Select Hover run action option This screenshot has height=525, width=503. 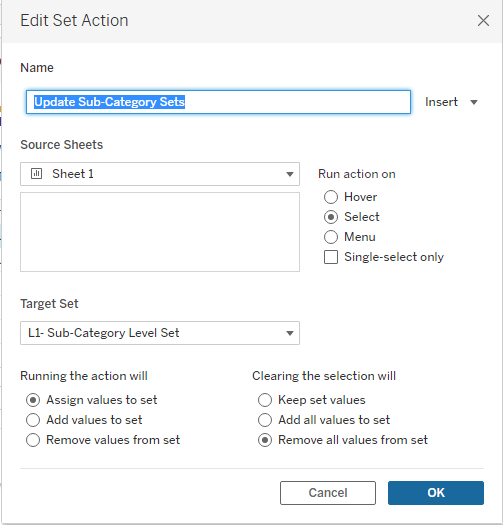331,197
